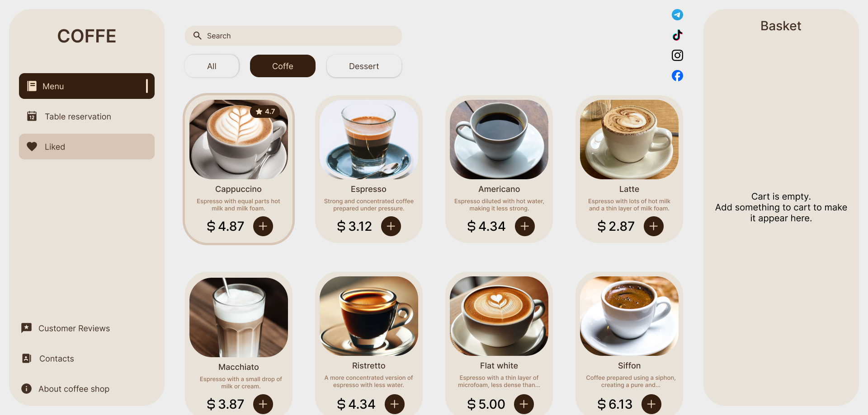
Task: Open the TikTok social link icon
Action: point(677,35)
